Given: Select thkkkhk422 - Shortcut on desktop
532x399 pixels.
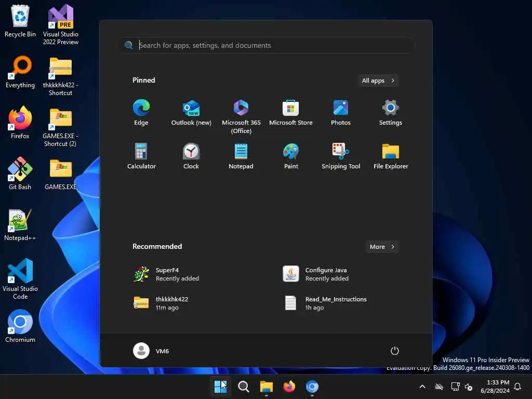Looking at the screenshot, I should tap(60, 76).
